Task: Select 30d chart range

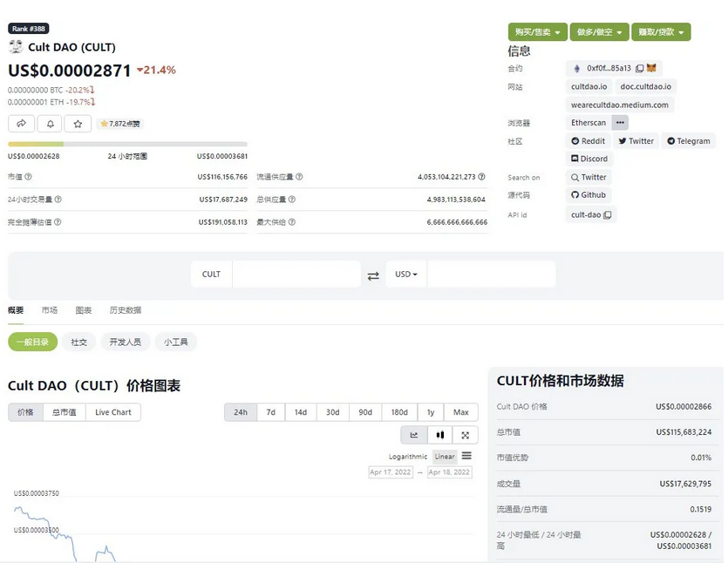Action: pyautogui.click(x=332, y=412)
